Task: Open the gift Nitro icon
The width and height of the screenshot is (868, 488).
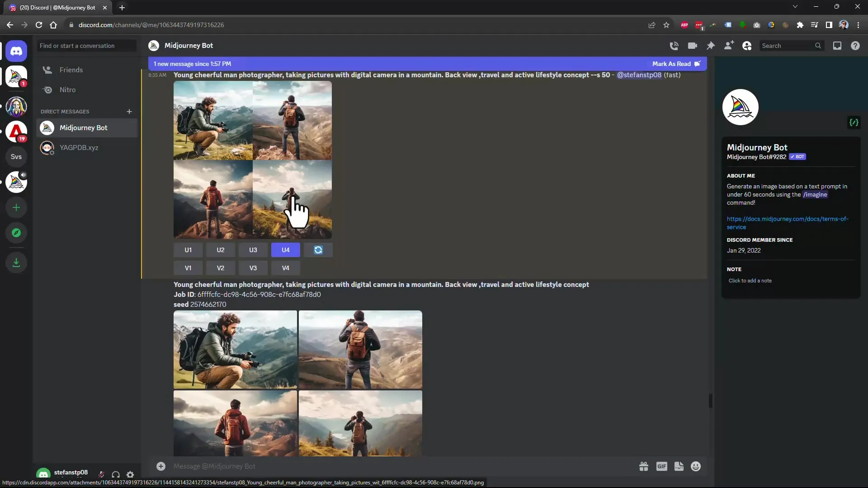Action: point(644,466)
